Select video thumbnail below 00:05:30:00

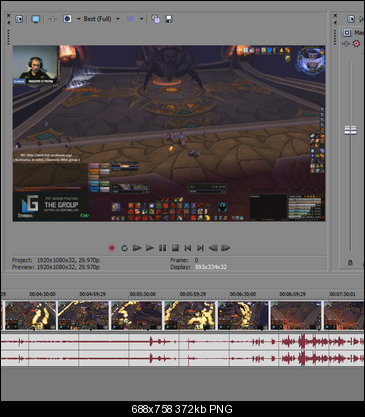click(x=137, y=315)
